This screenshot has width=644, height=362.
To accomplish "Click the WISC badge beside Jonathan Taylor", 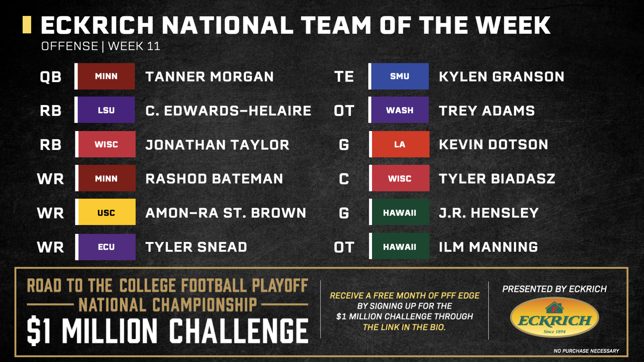I will point(107,144).
